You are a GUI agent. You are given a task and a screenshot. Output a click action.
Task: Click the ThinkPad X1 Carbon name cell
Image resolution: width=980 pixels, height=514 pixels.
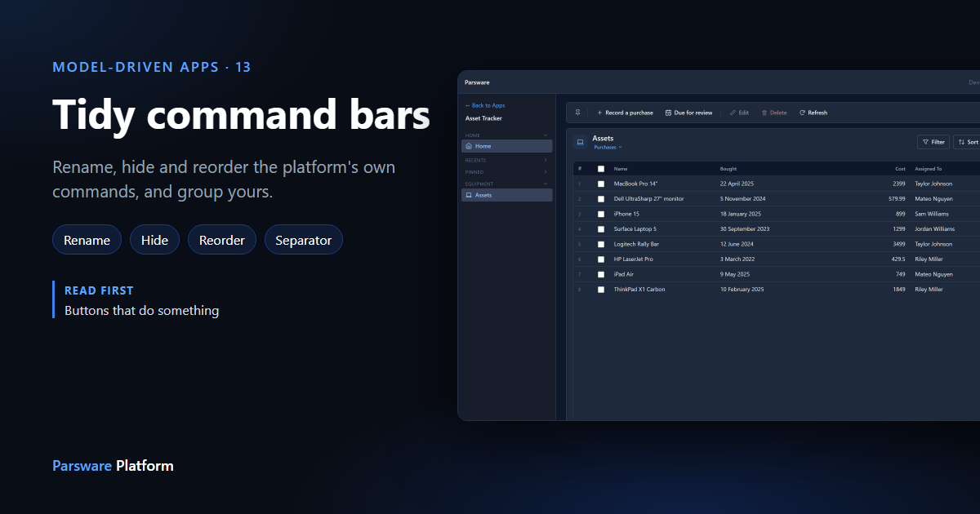pos(639,290)
